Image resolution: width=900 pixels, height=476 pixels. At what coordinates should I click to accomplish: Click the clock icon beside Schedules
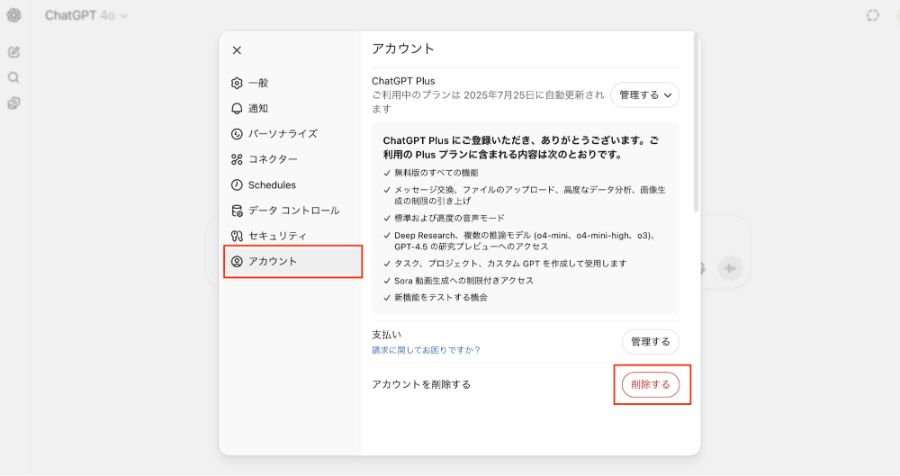[x=236, y=185]
